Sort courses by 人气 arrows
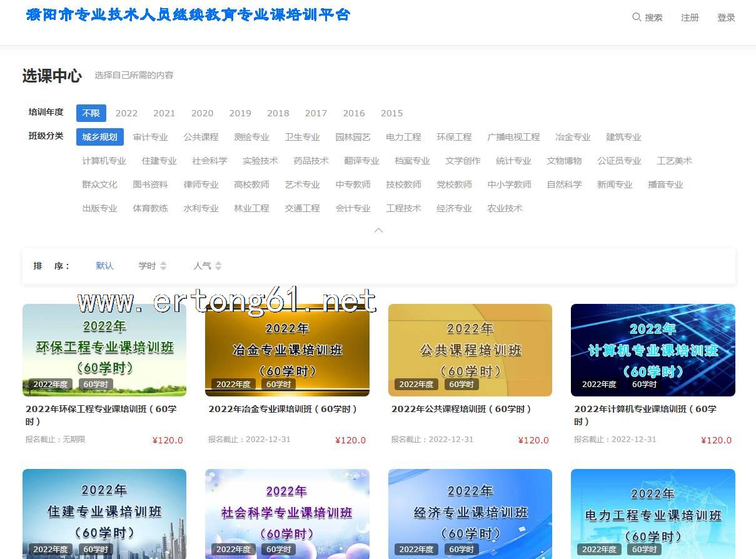 pos(218,266)
